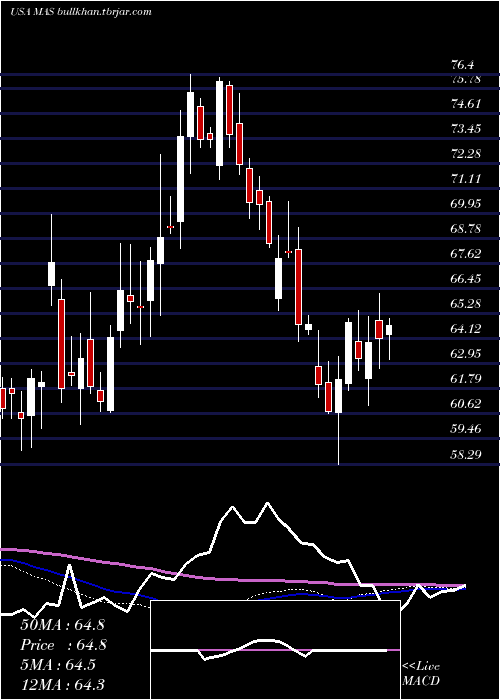Click the 73.45 price axis label
The height and width of the screenshot is (700, 500).
pos(466,129)
